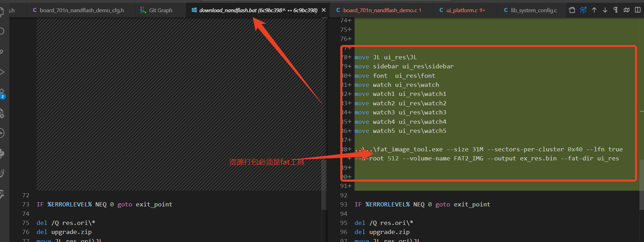This screenshot has height=242, width=644.
Task: Select the download_nandflash.bat diff tab
Action: point(258,10)
